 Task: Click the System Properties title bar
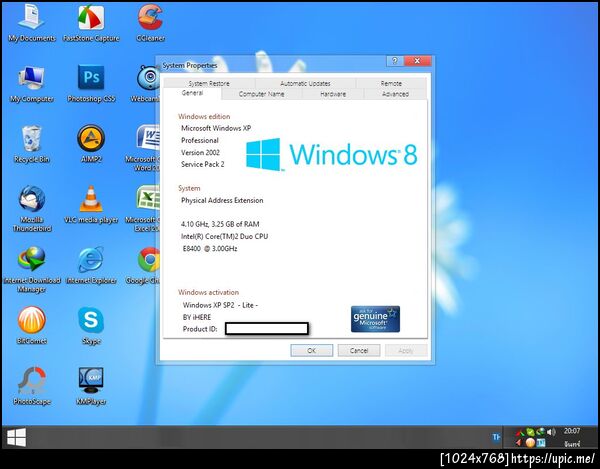point(272,65)
